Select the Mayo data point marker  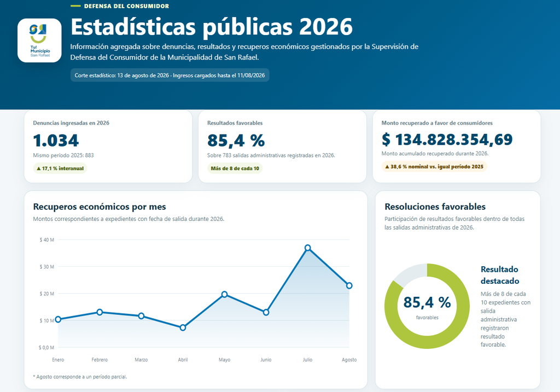(224, 294)
